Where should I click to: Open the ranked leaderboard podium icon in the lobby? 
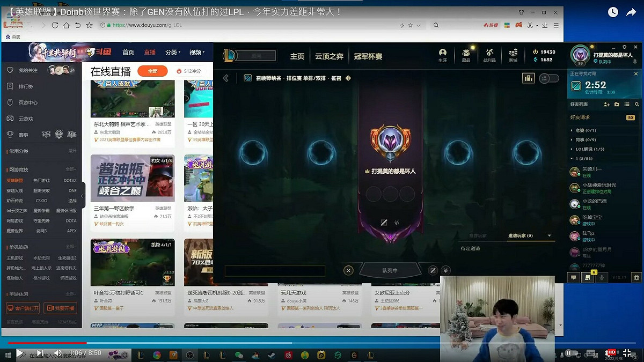(x=528, y=78)
